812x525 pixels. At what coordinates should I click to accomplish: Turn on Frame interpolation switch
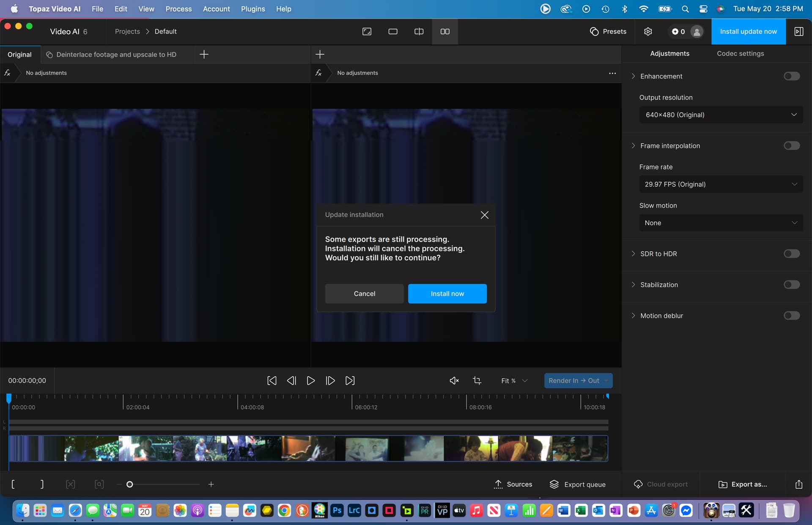tap(791, 146)
